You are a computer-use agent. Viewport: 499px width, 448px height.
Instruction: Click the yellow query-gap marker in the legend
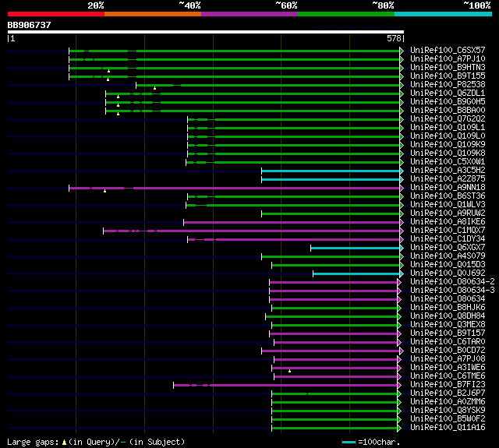point(64,442)
